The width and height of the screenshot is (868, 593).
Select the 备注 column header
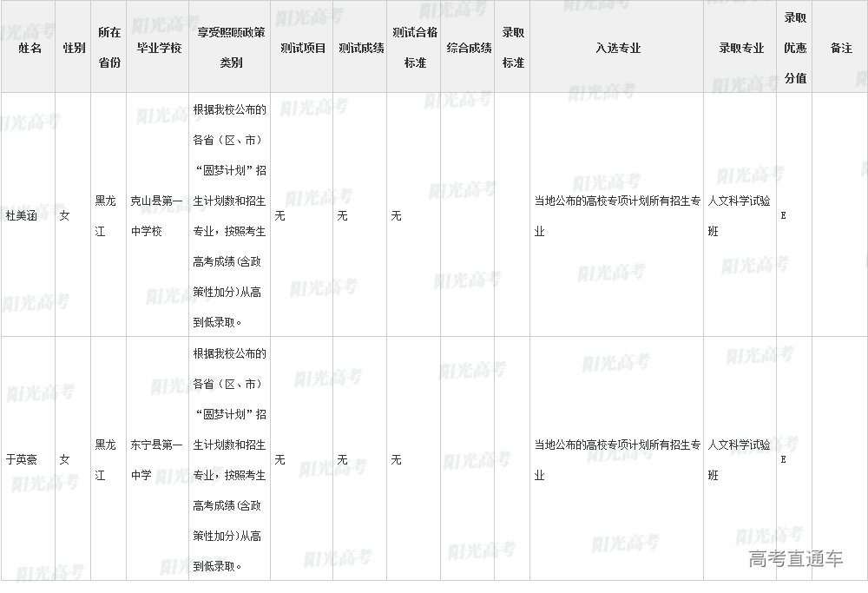(840, 48)
